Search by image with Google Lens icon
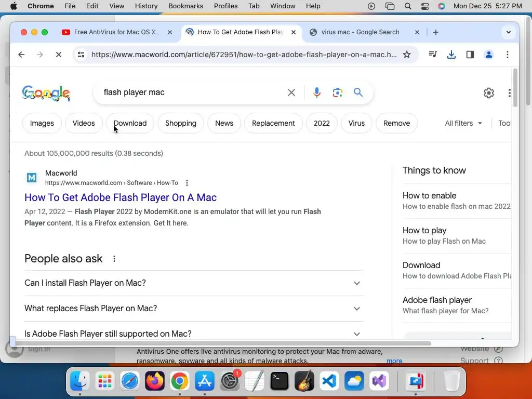The image size is (532, 399). point(337,92)
